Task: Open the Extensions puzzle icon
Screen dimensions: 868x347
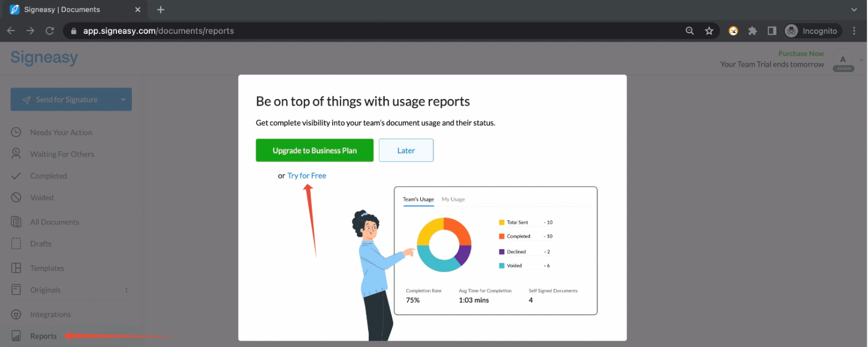Action: [753, 31]
